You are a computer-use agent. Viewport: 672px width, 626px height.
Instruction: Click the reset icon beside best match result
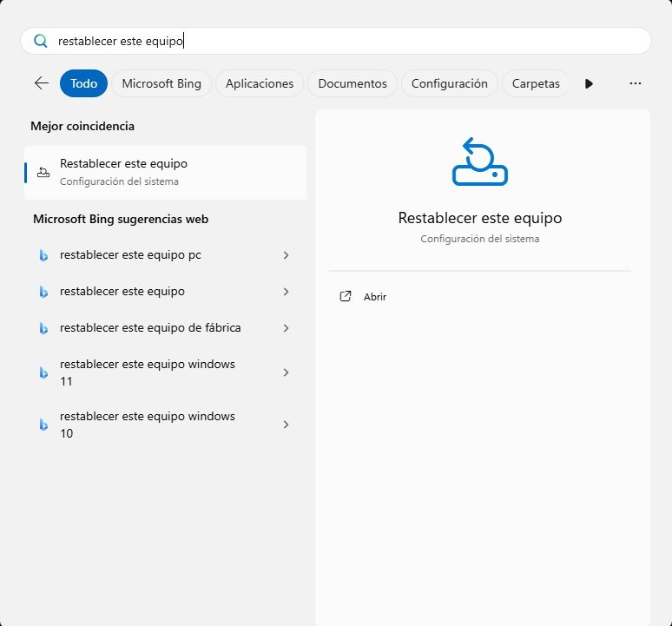point(43,172)
